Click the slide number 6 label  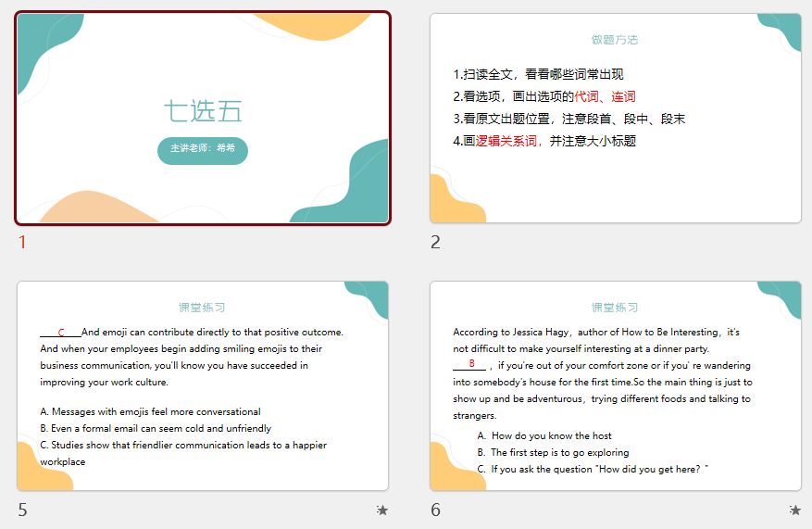click(x=435, y=510)
